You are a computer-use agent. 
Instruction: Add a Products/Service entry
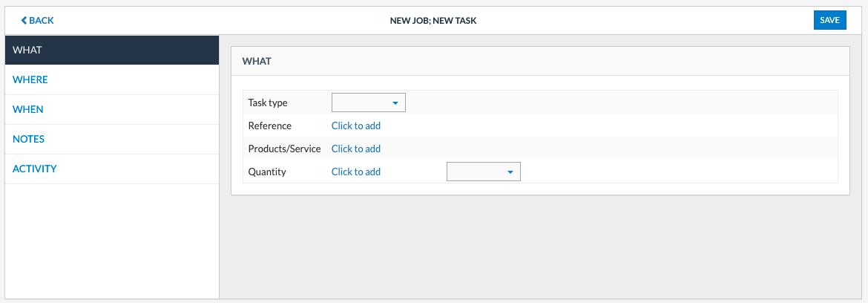356,149
